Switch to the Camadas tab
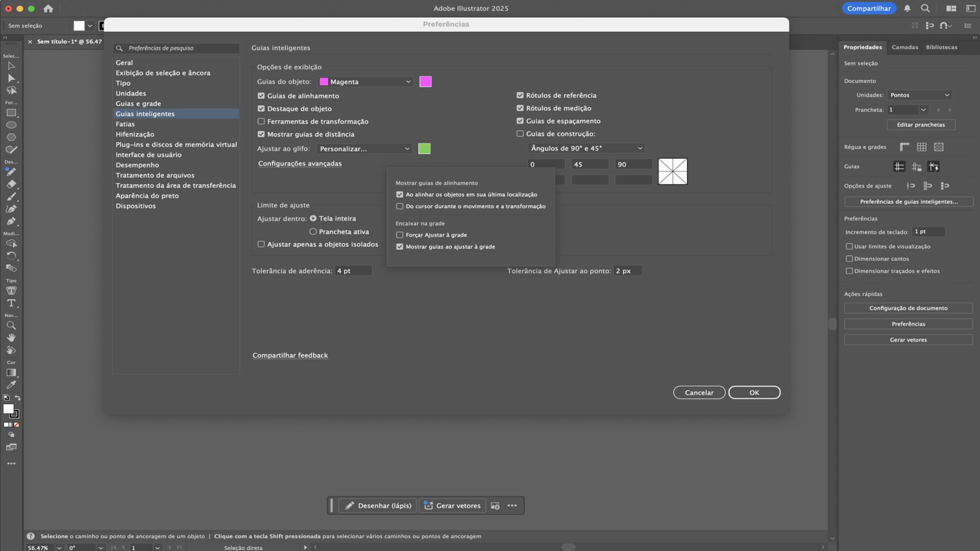The image size is (980, 551). pyautogui.click(x=904, y=47)
